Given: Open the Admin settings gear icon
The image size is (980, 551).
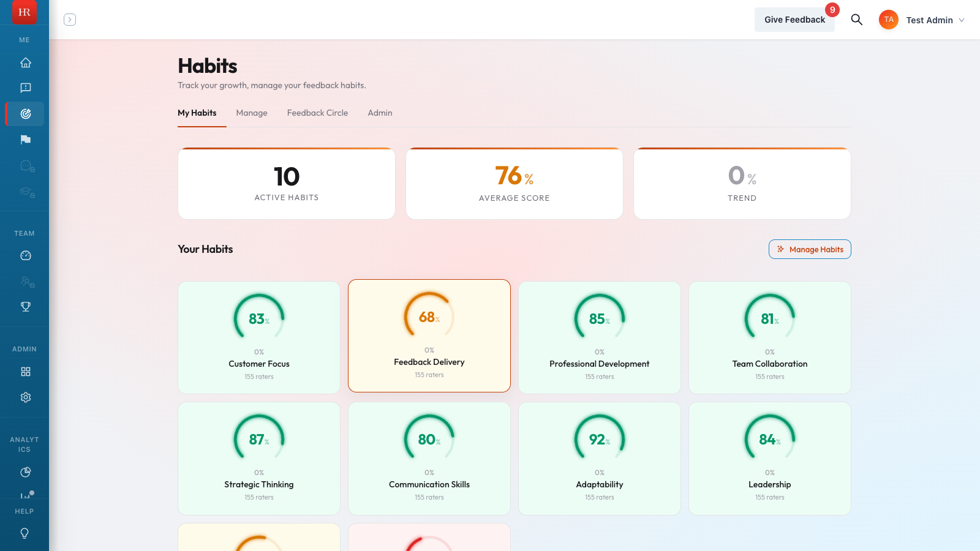Looking at the screenshot, I should (x=24, y=397).
